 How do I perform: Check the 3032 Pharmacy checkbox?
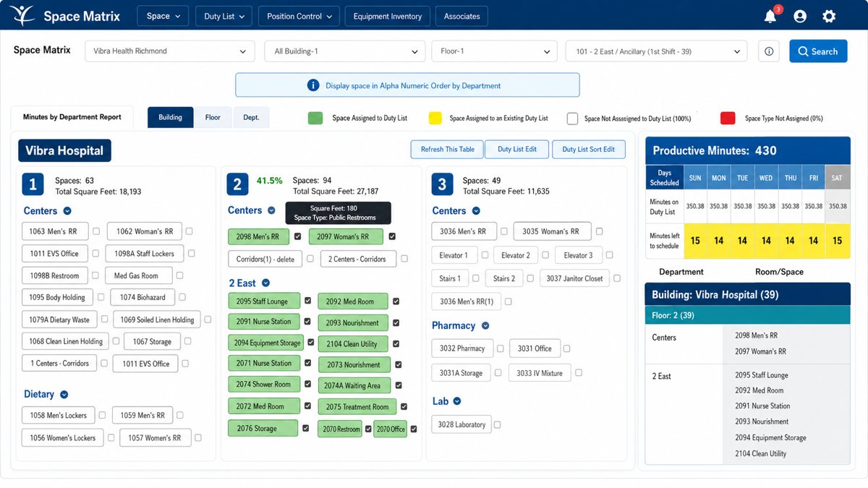pyautogui.click(x=500, y=348)
